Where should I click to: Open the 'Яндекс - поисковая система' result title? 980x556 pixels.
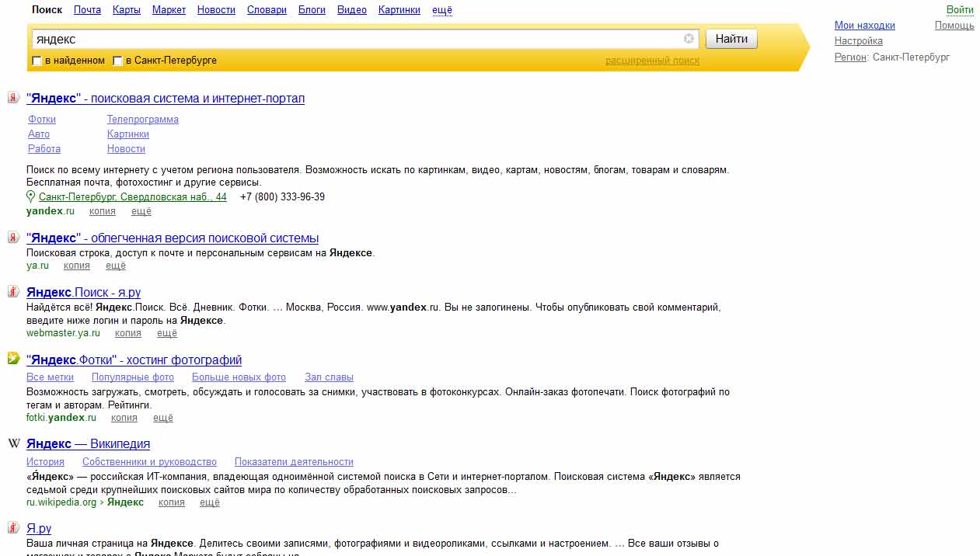pyautogui.click(x=166, y=99)
